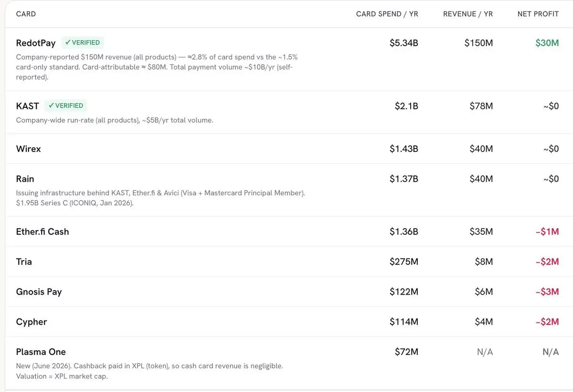This screenshot has width=573, height=392.
Task: Select Ether.fi Cash's -$1M net profit
Action: click(547, 232)
